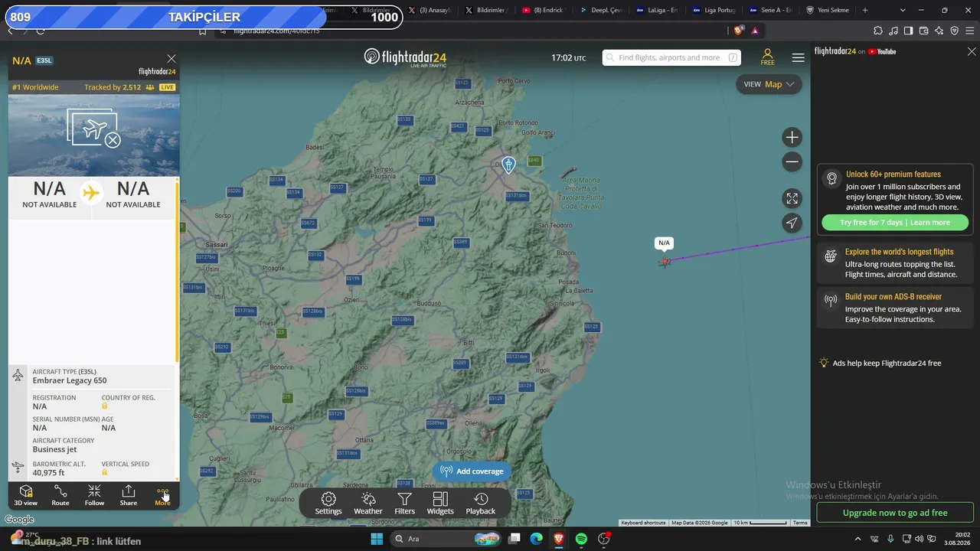
Task: Share this tracked flight
Action: pyautogui.click(x=129, y=495)
